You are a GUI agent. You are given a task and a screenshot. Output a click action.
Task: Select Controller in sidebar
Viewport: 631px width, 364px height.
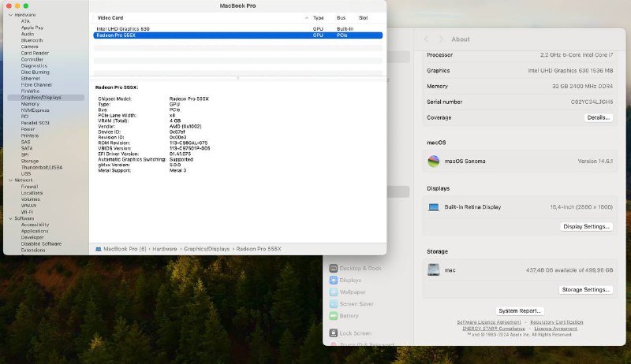[x=32, y=59]
